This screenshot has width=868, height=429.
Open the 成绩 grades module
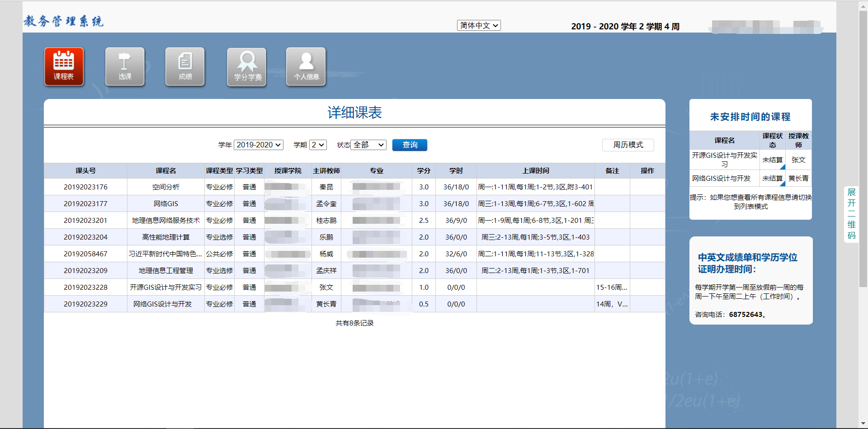tap(185, 66)
